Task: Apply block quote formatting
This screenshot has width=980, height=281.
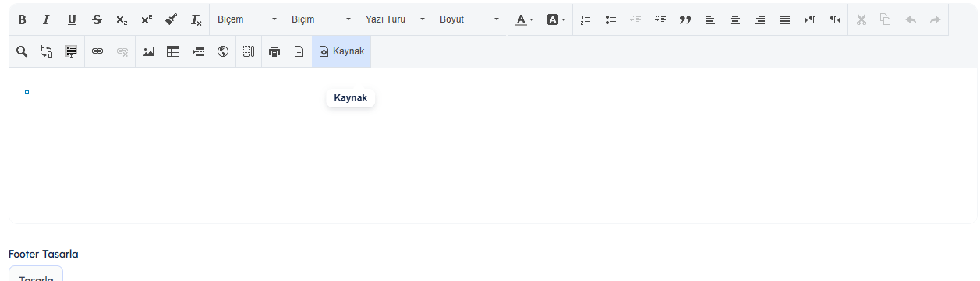Action: click(x=685, y=19)
